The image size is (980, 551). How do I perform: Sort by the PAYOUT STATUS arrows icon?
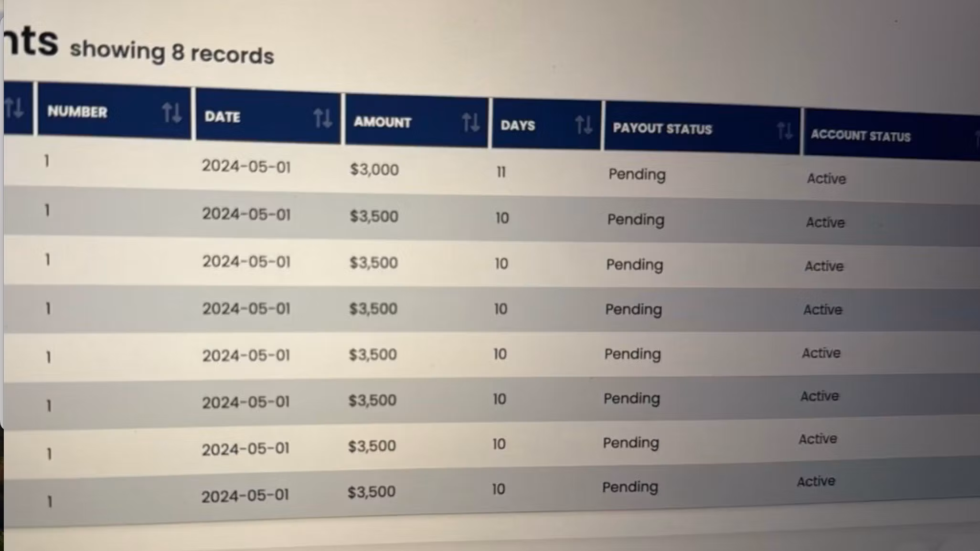[785, 130]
